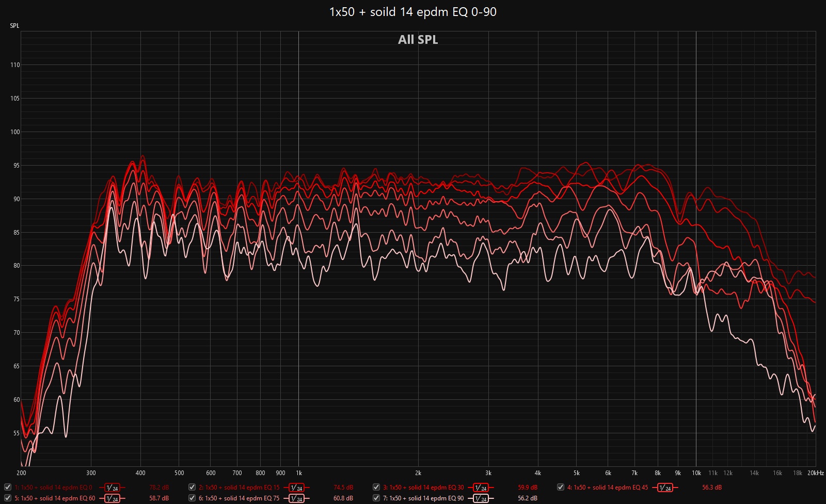Click the 56.3 dB readout
Image resolution: width=826 pixels, height=504 pixels.
point(712,487)
